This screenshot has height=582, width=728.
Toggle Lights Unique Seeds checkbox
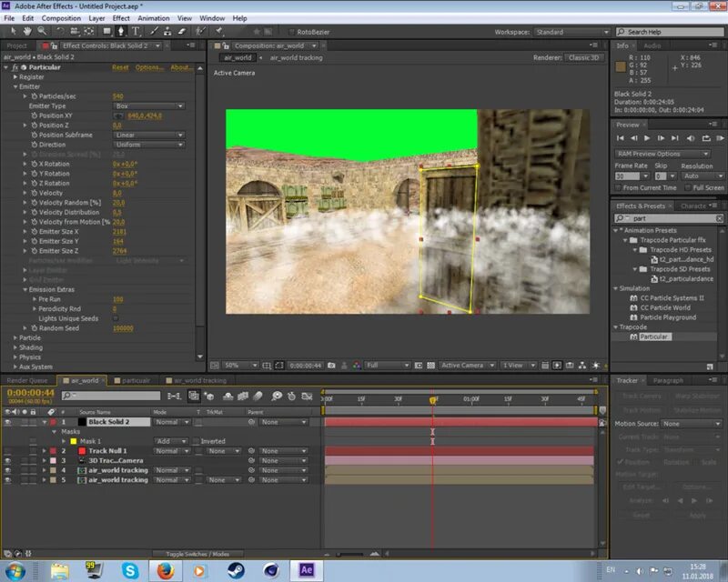(x=116, y=318)
